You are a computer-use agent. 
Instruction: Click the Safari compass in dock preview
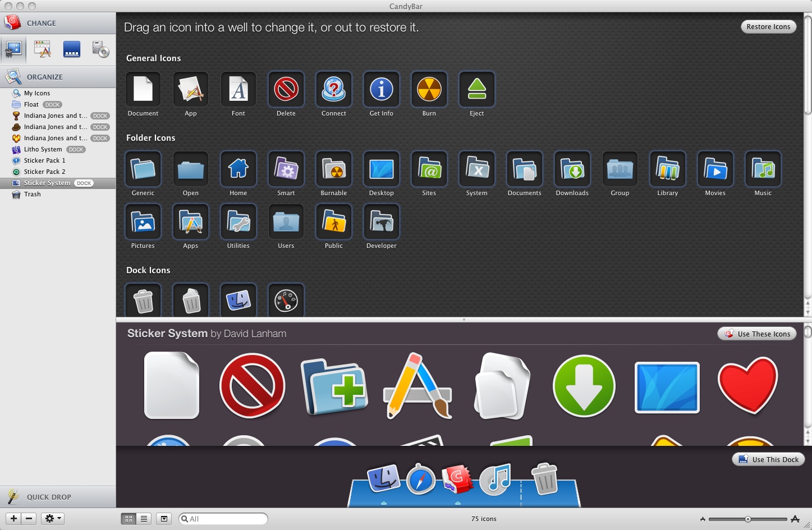(421, 480)
